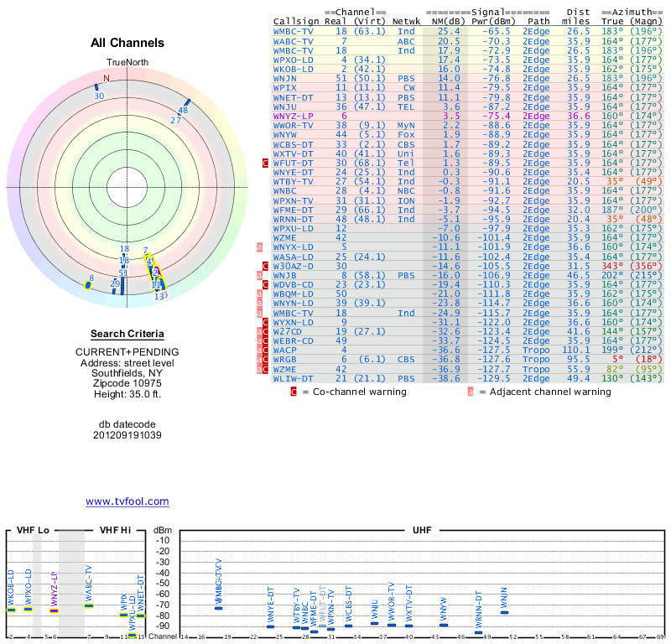Click the red co-channel icon in the legend
This screenshot has width=671, height=644.
(x=294, y=391)
